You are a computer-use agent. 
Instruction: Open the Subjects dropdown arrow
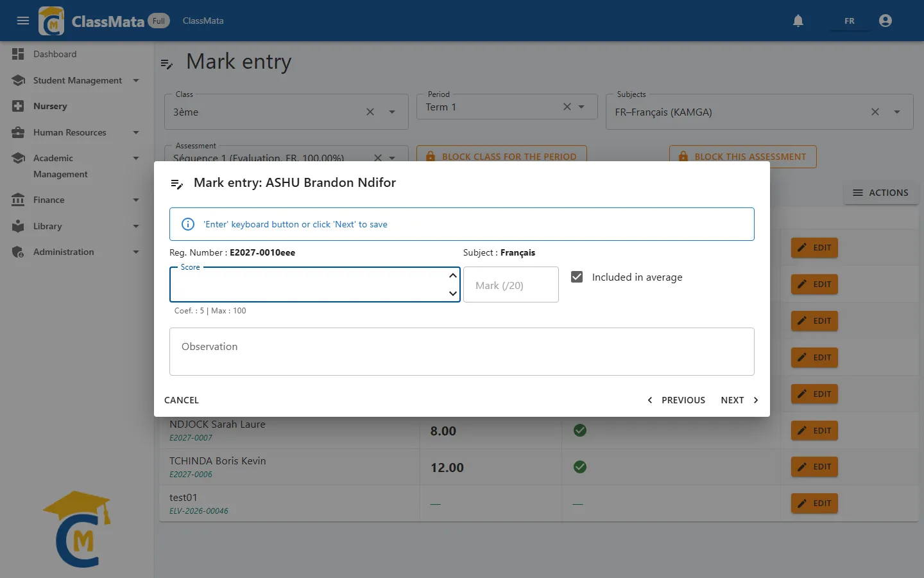[897, 112]
